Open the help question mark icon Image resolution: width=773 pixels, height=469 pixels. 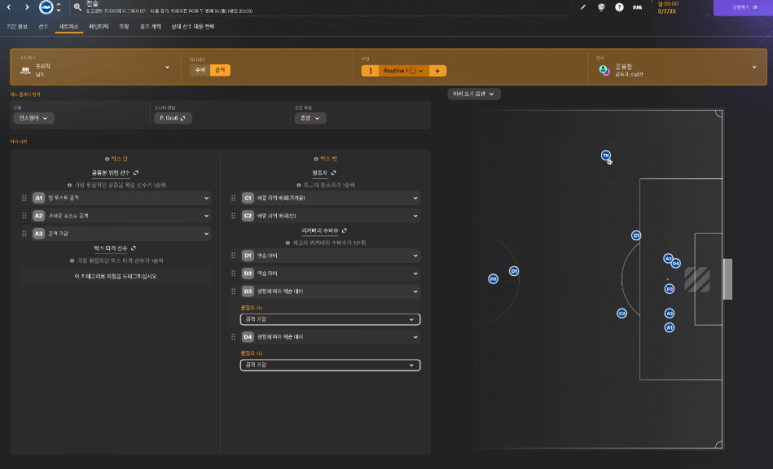pyautogui.click(x=619, y=7)
